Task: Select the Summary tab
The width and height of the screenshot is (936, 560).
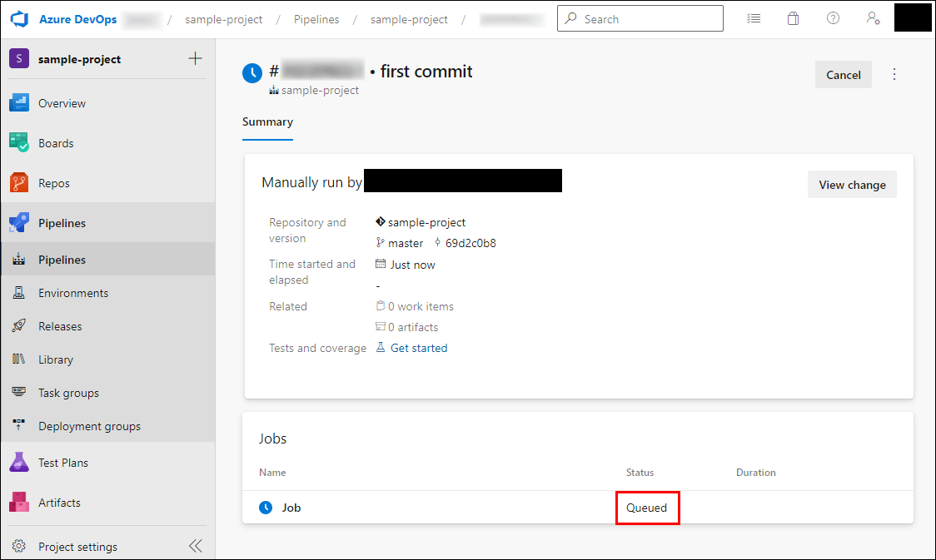Action: point(267,121)
